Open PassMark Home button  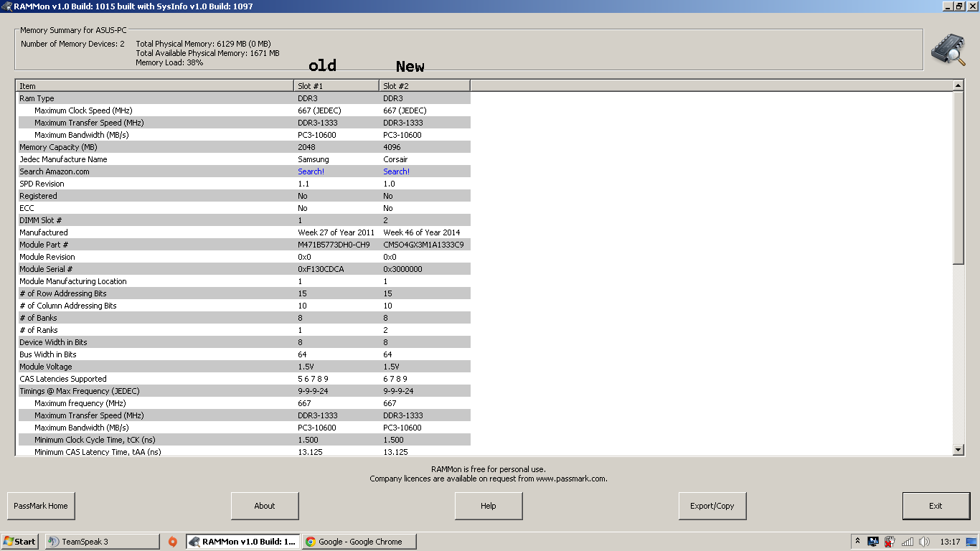[41, 506]
